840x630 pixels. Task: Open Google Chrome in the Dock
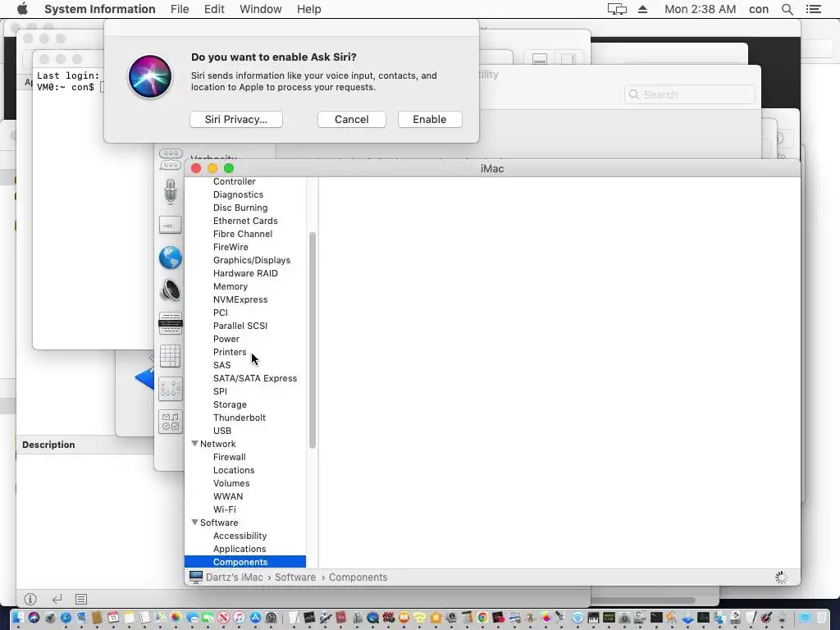coord(482,617)
